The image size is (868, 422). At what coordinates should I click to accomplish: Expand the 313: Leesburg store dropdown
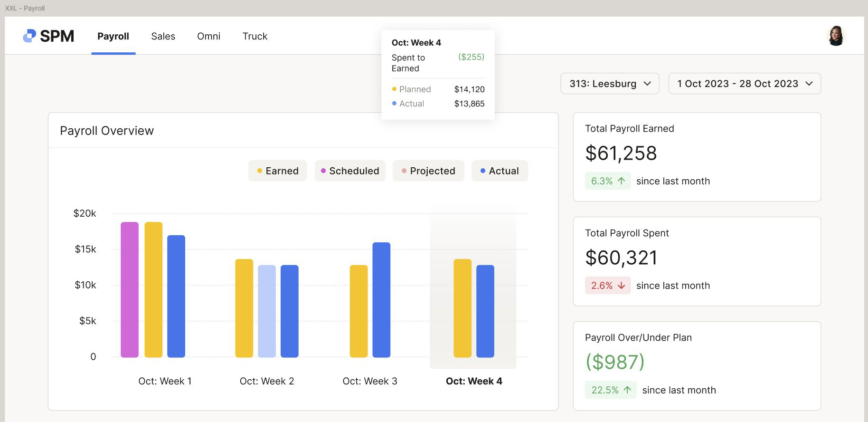point(610,84)
